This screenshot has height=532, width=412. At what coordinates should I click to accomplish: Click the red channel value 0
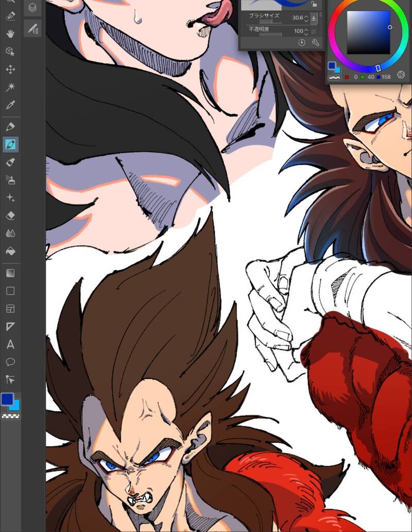[356, 77]
